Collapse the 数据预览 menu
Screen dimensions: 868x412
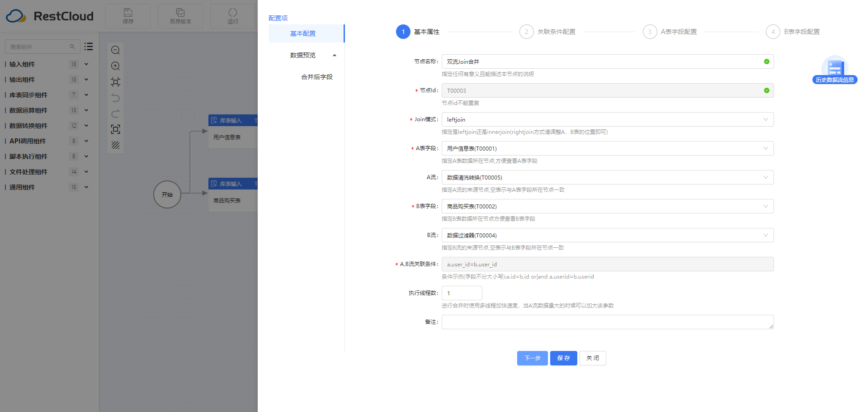click(x=335, y=55)
